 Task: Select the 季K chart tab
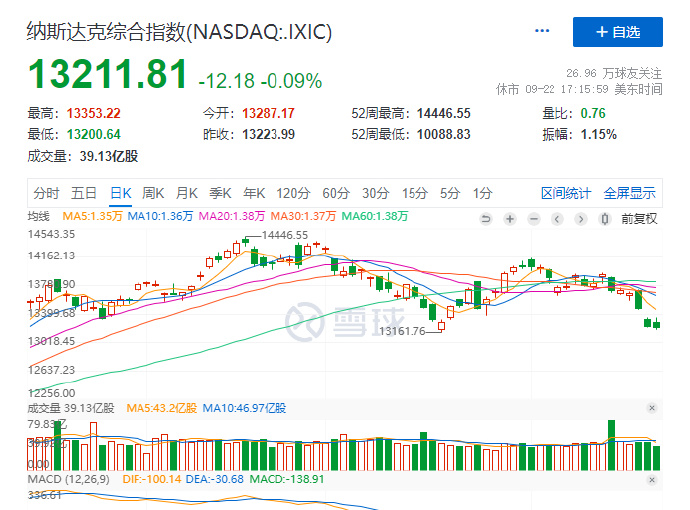click(x=220, y=193)
